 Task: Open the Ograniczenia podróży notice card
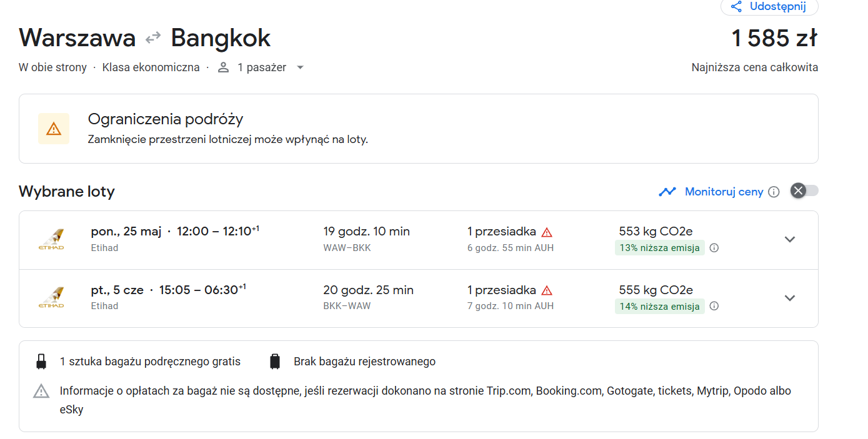coord(418,129)
